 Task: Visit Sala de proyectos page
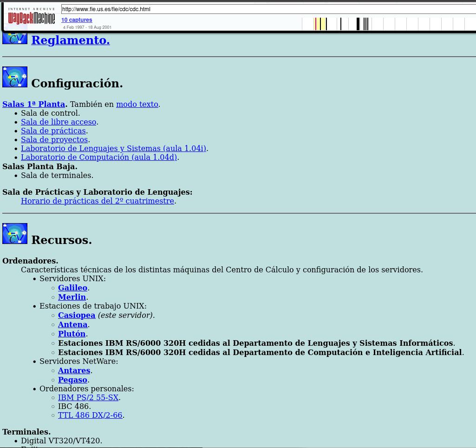point(54,139)
